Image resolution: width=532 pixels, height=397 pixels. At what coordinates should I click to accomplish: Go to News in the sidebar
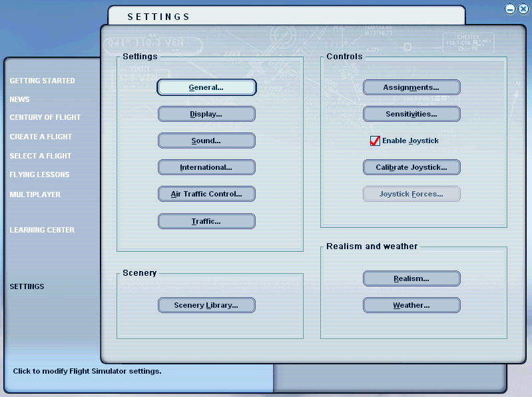[x=19, y=99]
